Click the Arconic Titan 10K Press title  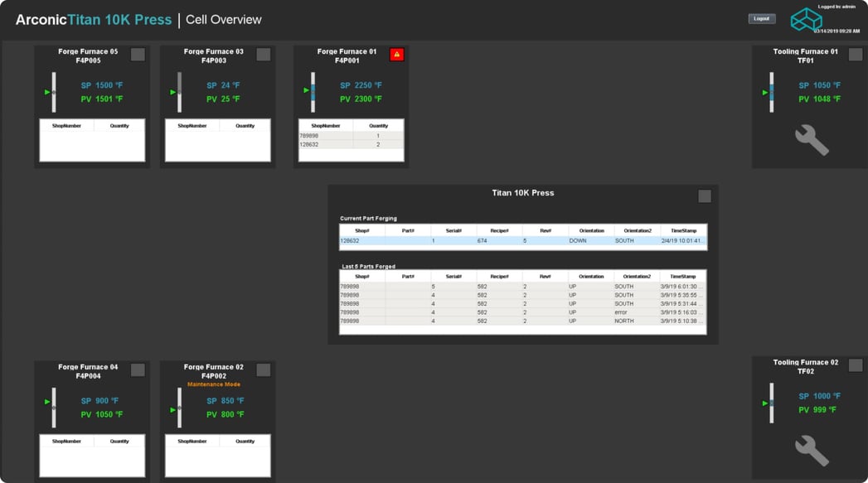click(x=94, y=19)
